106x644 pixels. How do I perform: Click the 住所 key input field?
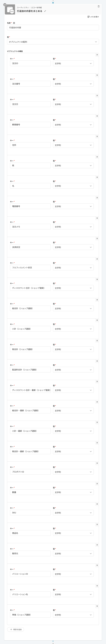[x=30, y=145]
